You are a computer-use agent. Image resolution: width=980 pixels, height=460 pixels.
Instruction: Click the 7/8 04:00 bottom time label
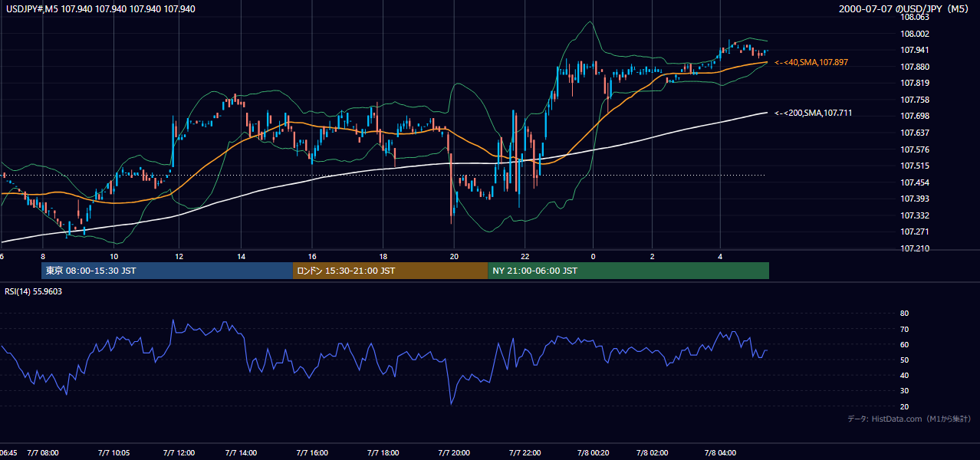(719, 453)
